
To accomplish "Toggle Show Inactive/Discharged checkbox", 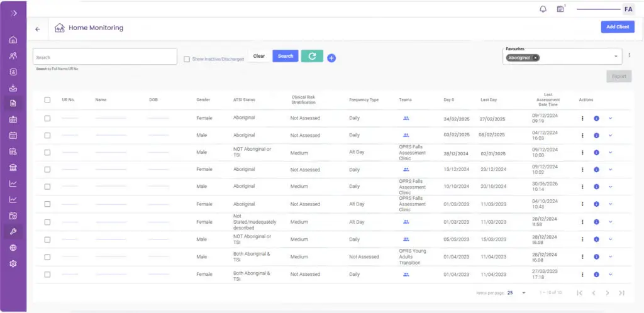I will pos(187,60).
